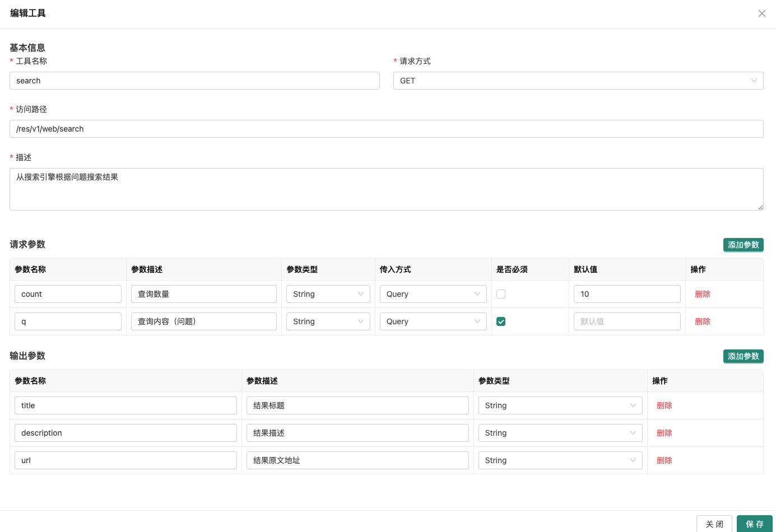Click 添加参数 button in 请求参数 section
The width and height of the screenshot is (776, 532).
[x=743, y=245]
